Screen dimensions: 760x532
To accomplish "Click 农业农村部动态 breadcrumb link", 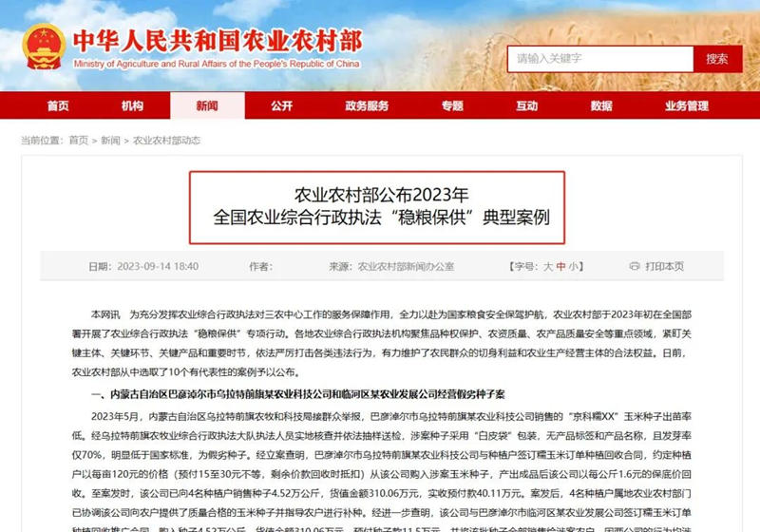I will click(x=164, y=140).
